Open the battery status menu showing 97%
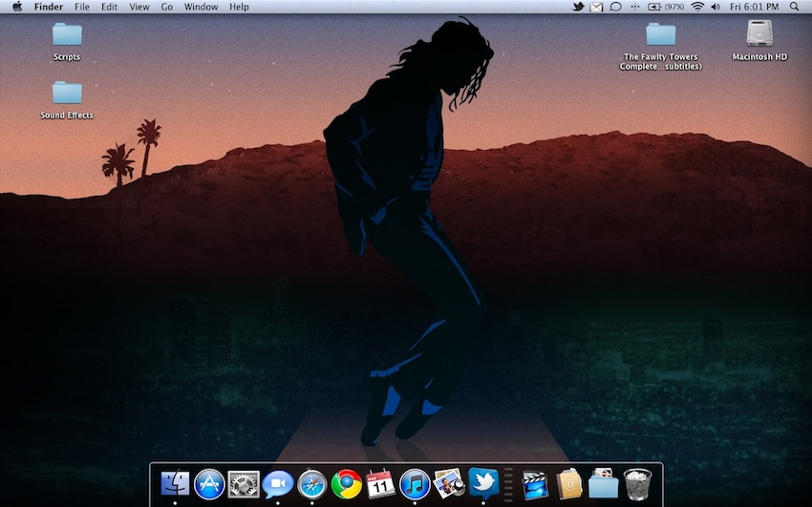The width and height of the screenshot is (812, 507). (x=666, y=7)
